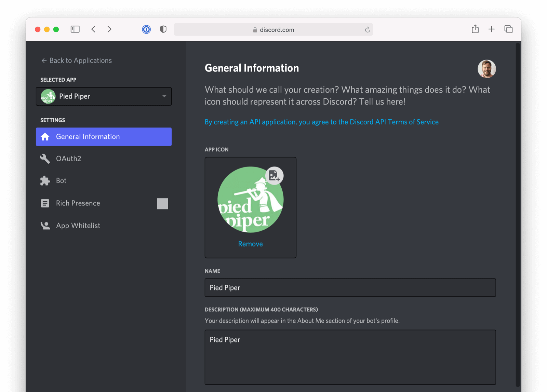This screenshot has height=392, width=547.
Task: Open the Pied Piper selected app dropdown
Action: click(x=104, y=96)
